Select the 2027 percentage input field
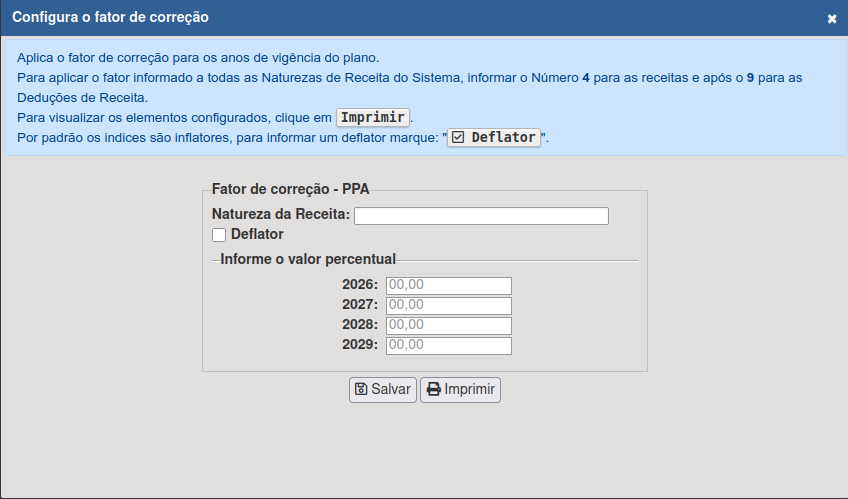 point(448,306)
